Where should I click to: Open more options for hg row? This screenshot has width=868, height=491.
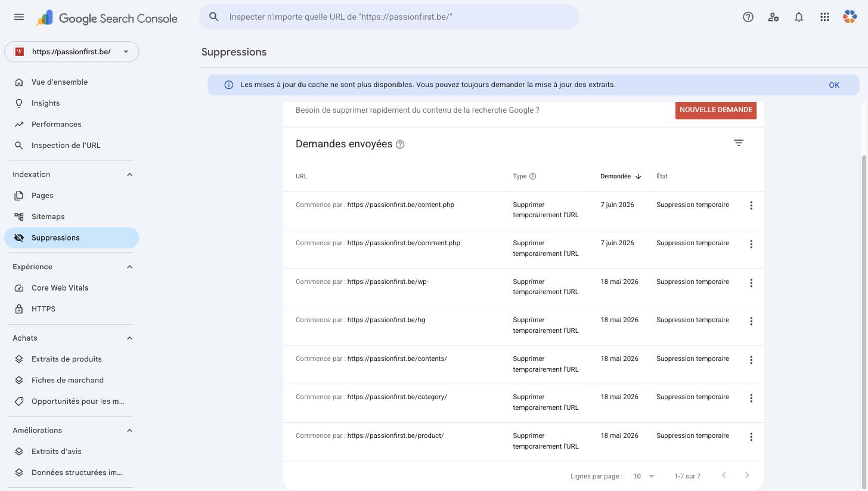(751, 321)
